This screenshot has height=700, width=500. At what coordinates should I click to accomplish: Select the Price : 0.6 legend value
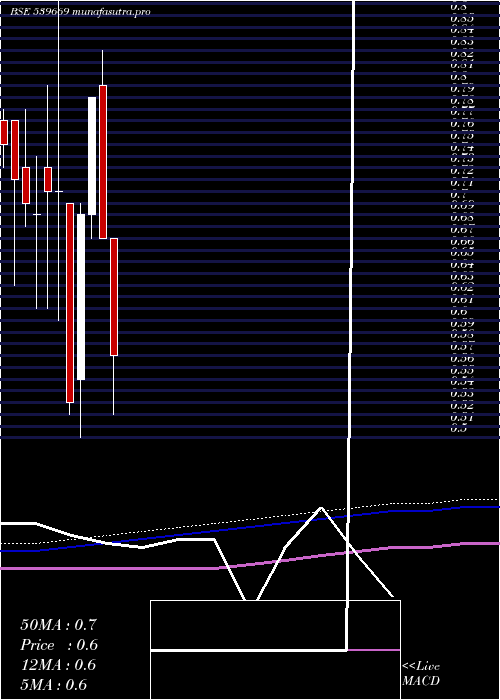tap(59, 645)
